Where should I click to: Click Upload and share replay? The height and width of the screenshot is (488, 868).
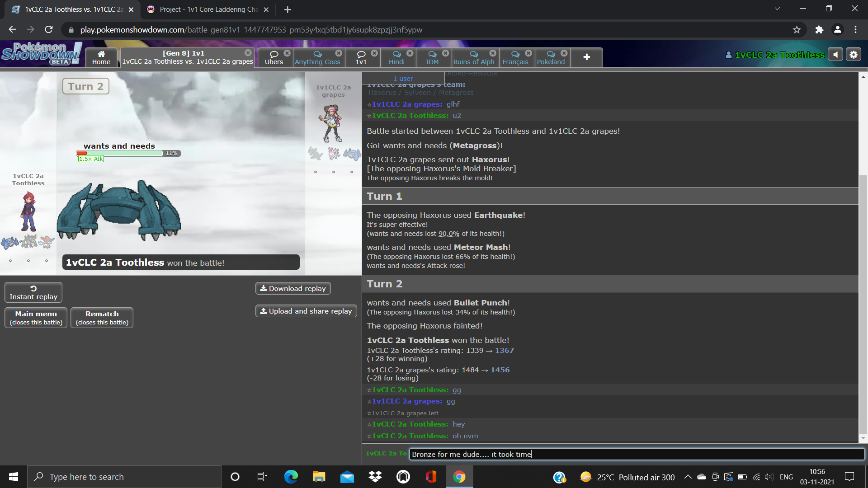click(306, 311)
